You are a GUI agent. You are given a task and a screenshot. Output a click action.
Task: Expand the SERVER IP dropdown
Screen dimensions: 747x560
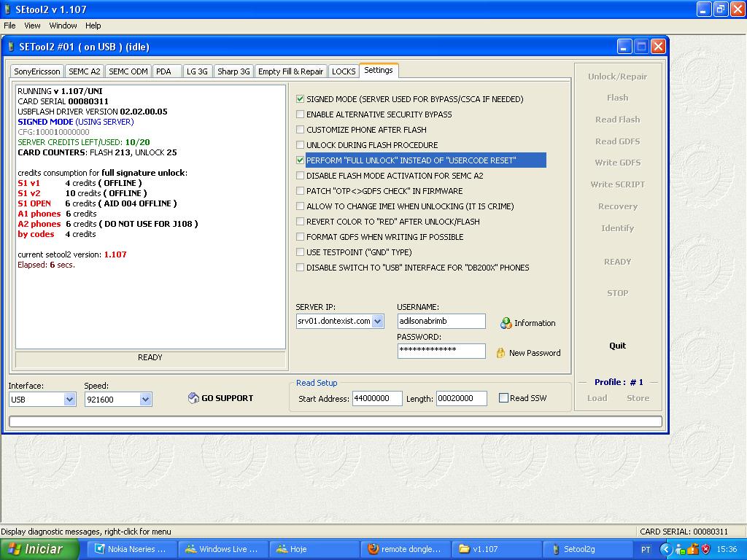point(378,321)
